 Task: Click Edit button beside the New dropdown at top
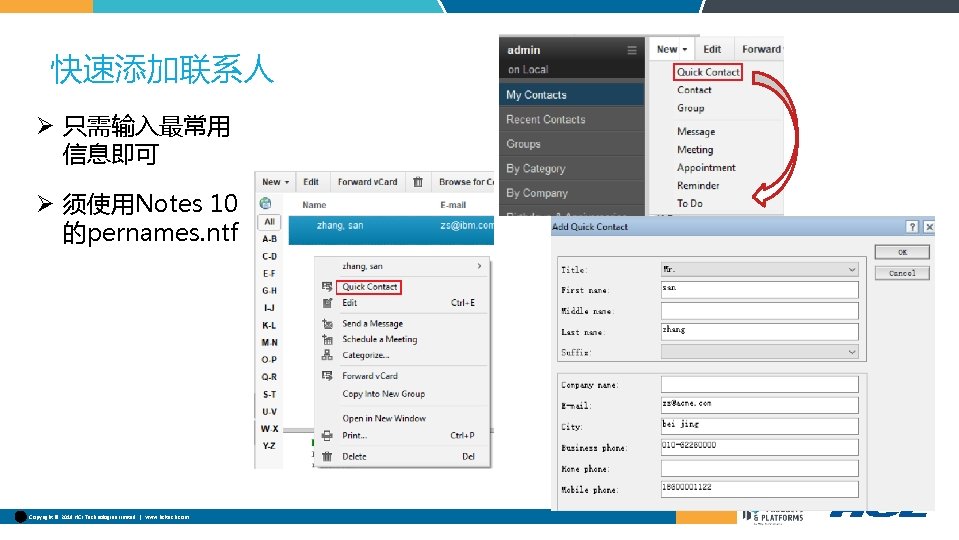click(x=712, y=49)
